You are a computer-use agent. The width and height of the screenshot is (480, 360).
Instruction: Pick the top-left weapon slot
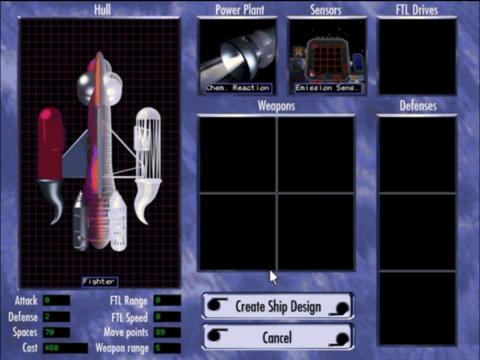tap(238, 154)
